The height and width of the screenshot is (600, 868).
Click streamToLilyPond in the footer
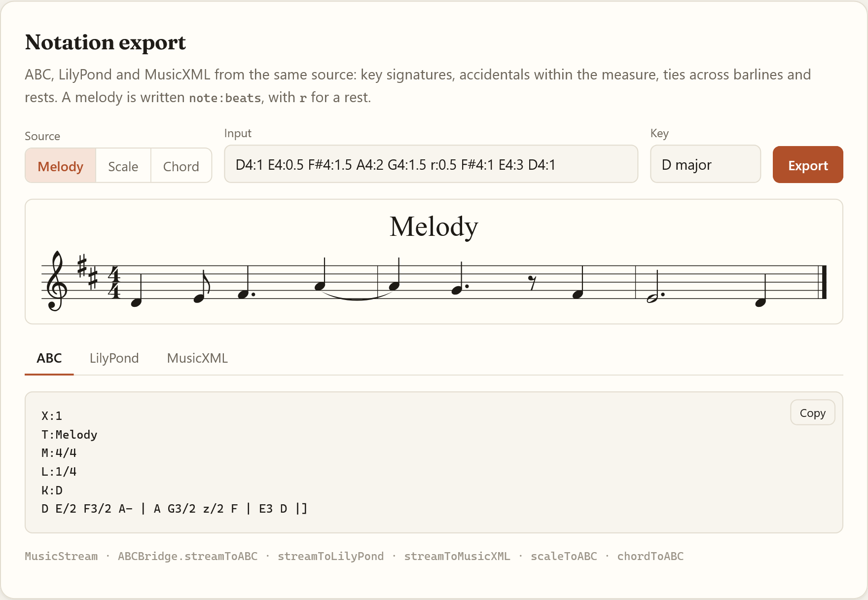click(x=330, y=556)
